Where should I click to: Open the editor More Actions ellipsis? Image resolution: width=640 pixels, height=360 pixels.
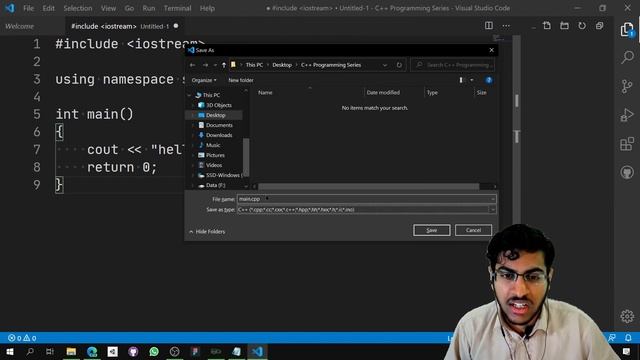click(x=506, y=26)
